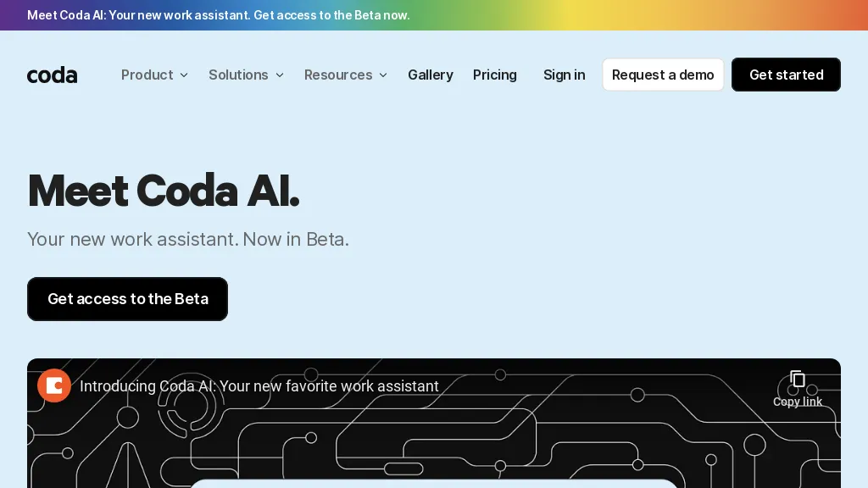Click the Meet Coda AI headline text
Viewport: 868px width, 488px height.
[164, 190]
